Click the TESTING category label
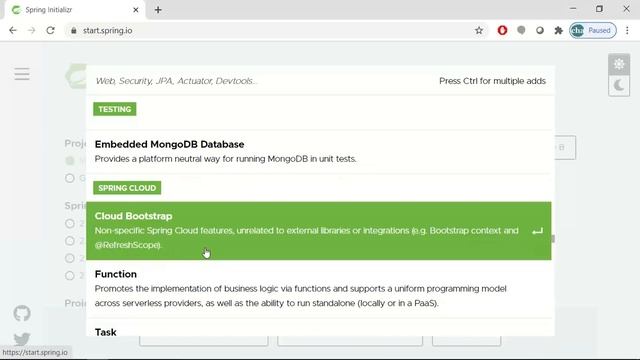The height and width of the screenshot is (360, 640). click(115, 109)
